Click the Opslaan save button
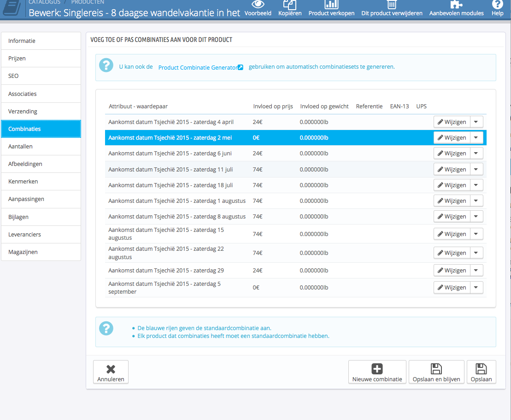 point(481,372)
